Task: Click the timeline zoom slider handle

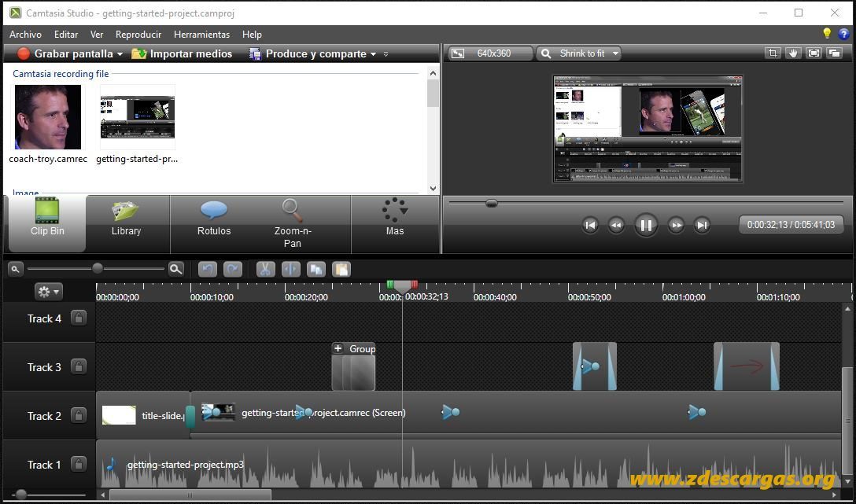Action: pyautogui.click(x=98, y=268)
